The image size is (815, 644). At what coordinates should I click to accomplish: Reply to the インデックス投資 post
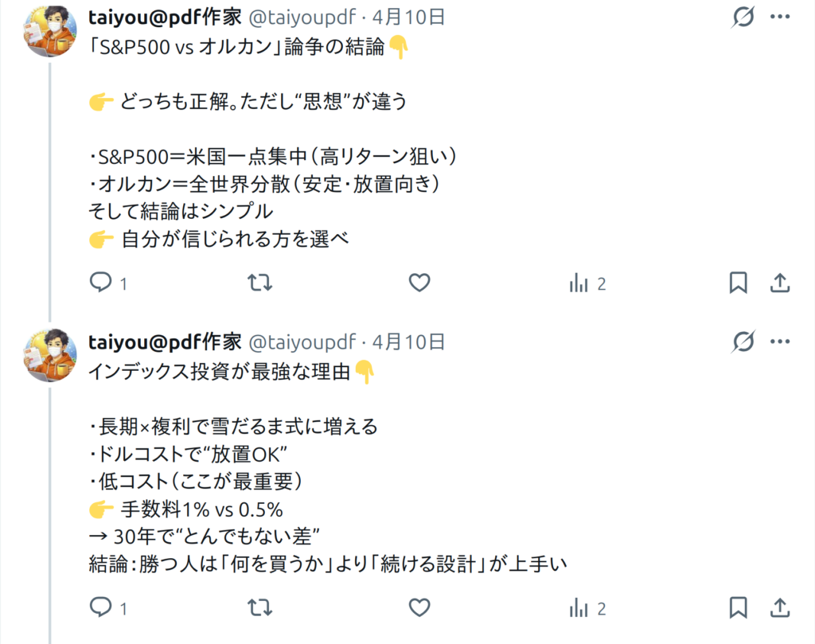pyautogui.click(x=100, y=608)
